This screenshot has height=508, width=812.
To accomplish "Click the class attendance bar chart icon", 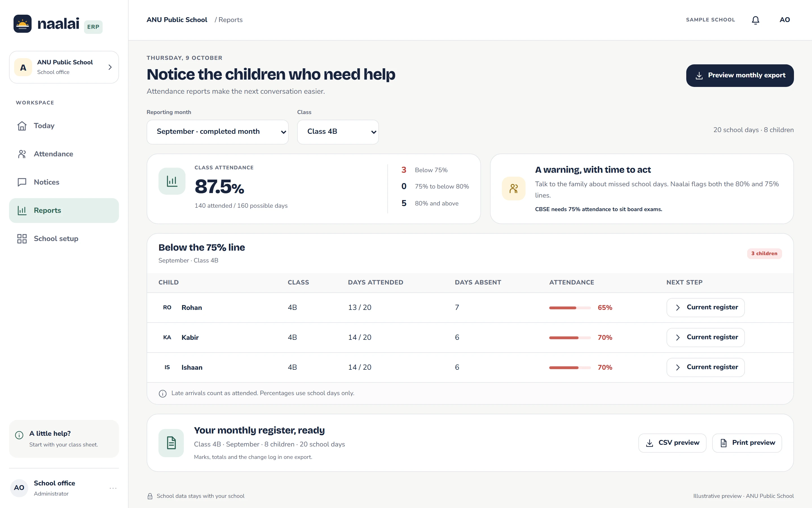I will 172,181.
